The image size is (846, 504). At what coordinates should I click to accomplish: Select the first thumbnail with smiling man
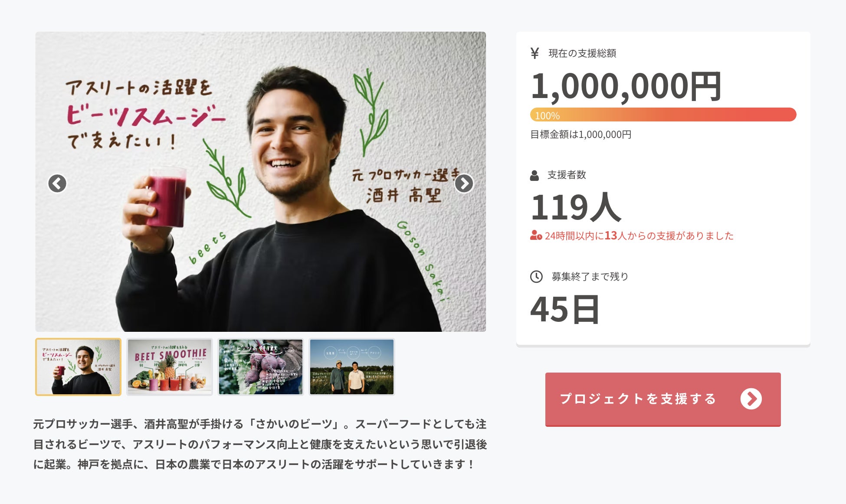[78, 367]
